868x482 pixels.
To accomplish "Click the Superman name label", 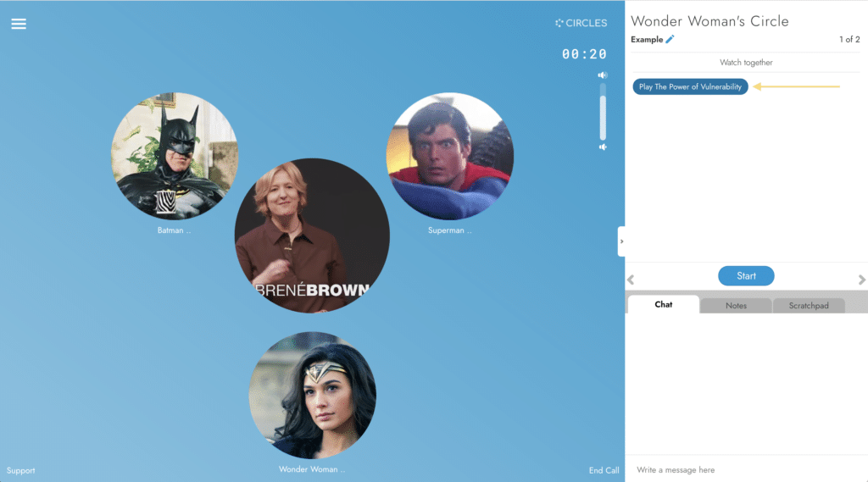I will 449,230.
